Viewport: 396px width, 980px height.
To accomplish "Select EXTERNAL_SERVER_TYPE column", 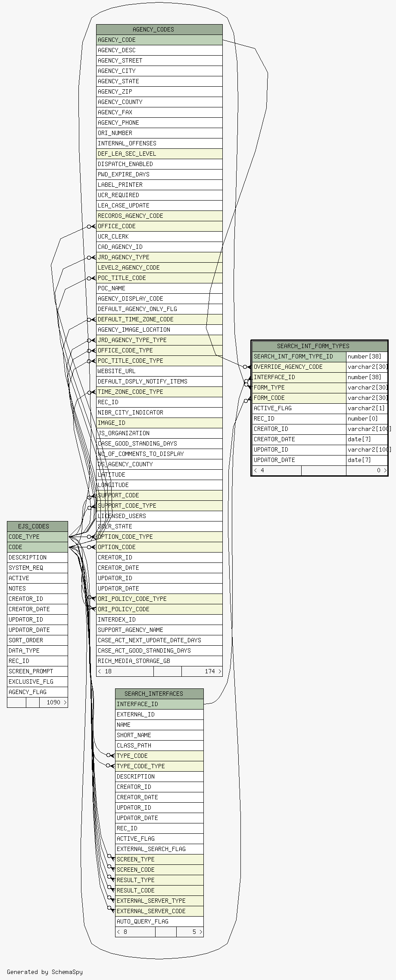I will tap(159, 901).
